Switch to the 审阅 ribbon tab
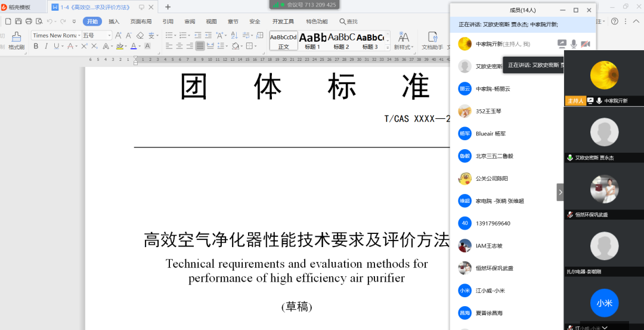Viewport: 644px width, 330px height. click(x=190, y=21)
